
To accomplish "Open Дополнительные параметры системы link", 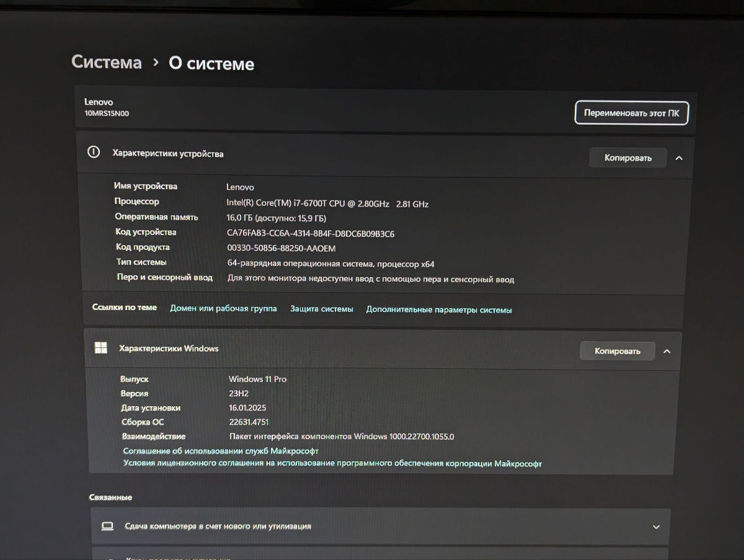I will point(439,309).
